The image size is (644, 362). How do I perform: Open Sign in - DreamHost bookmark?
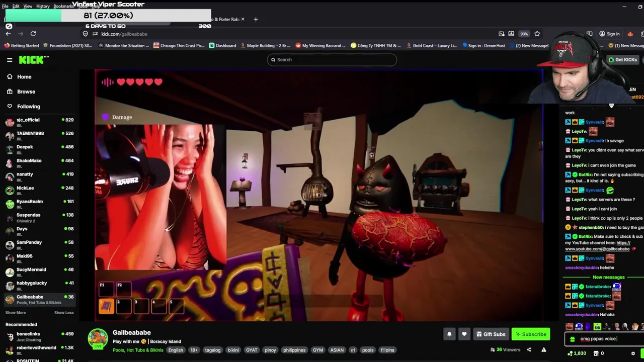tap(483, 46)
